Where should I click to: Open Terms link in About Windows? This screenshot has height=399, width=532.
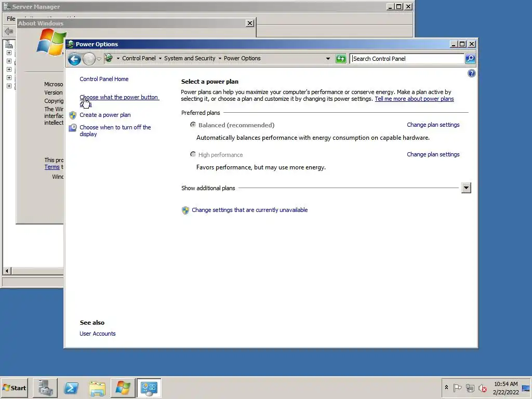pyautogui.click(x=52, y=167)
